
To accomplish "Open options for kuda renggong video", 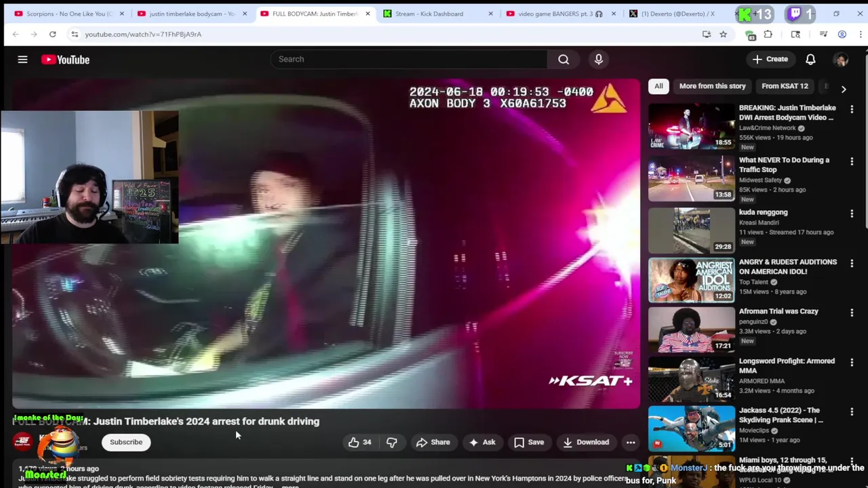I will (852, 213).
